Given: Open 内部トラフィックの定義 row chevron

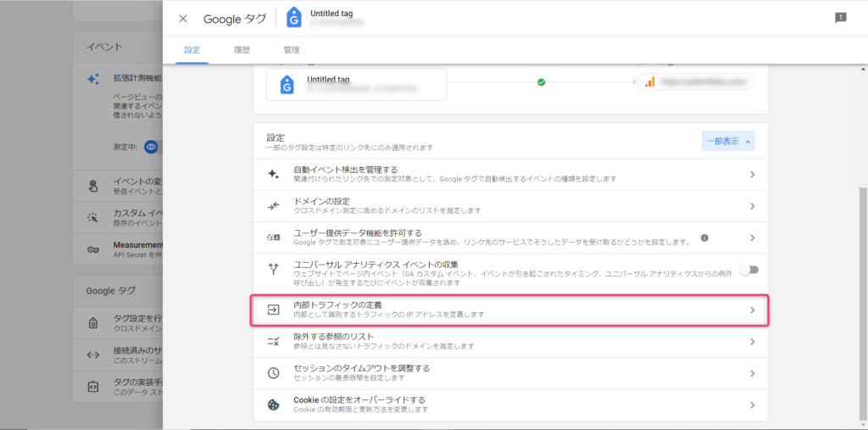Looking at the screenshot, I should pos(753,310).
